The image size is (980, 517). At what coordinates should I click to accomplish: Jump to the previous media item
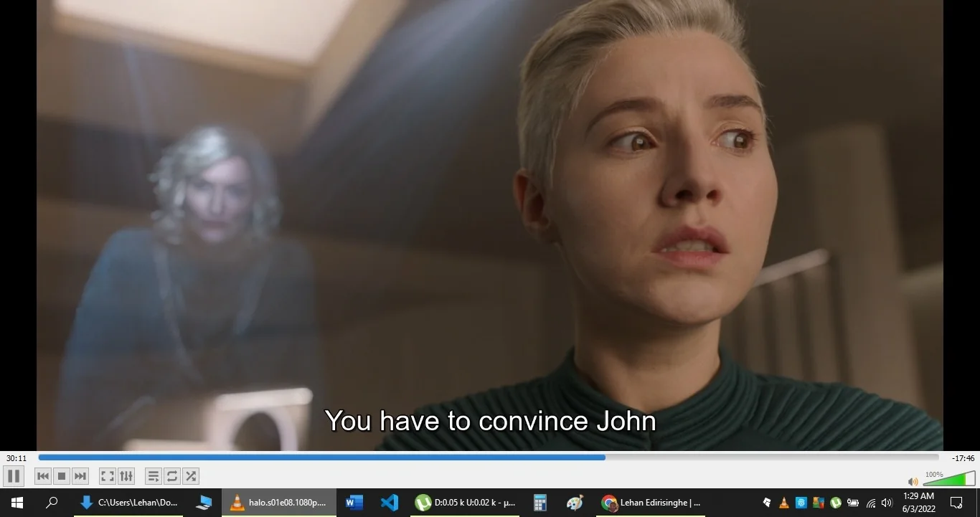click(x=43, y=476)
